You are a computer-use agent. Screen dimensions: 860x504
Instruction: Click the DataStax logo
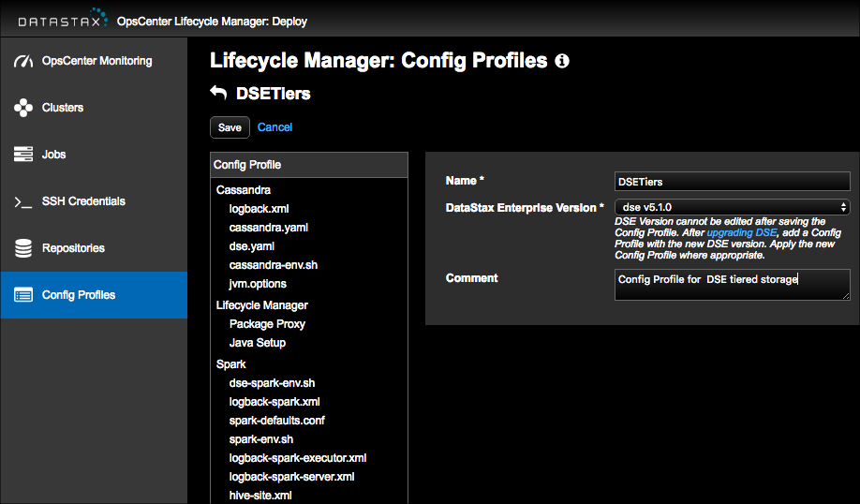[63, 19]
